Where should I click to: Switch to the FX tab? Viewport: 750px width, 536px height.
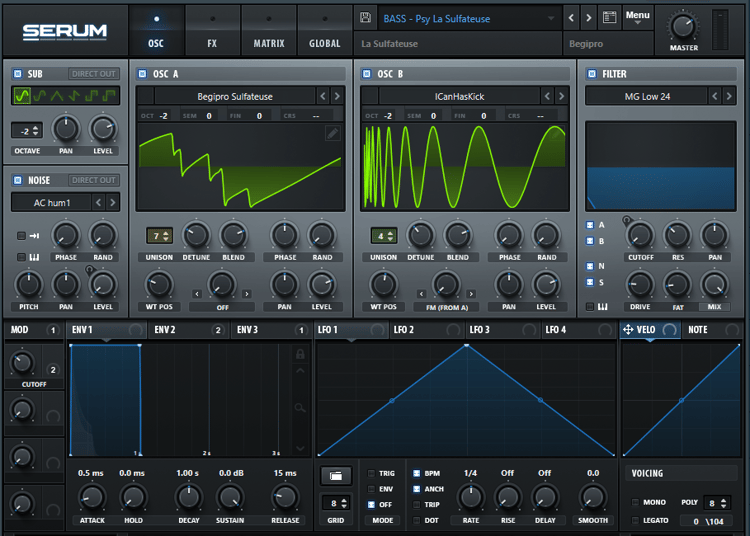click(212, 32)
